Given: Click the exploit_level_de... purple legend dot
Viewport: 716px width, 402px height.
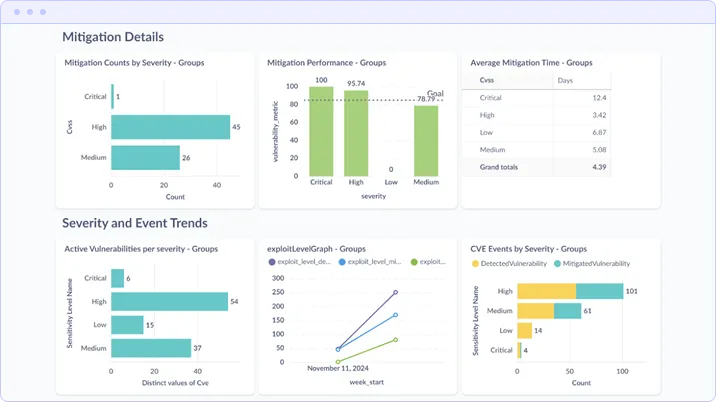Looking at the screenshot, I should [x=272, y=262].
